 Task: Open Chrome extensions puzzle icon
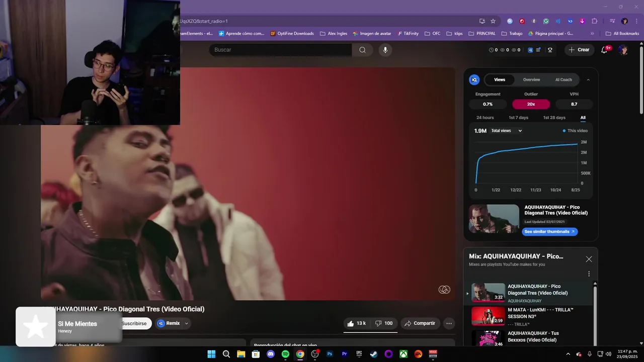595,21
